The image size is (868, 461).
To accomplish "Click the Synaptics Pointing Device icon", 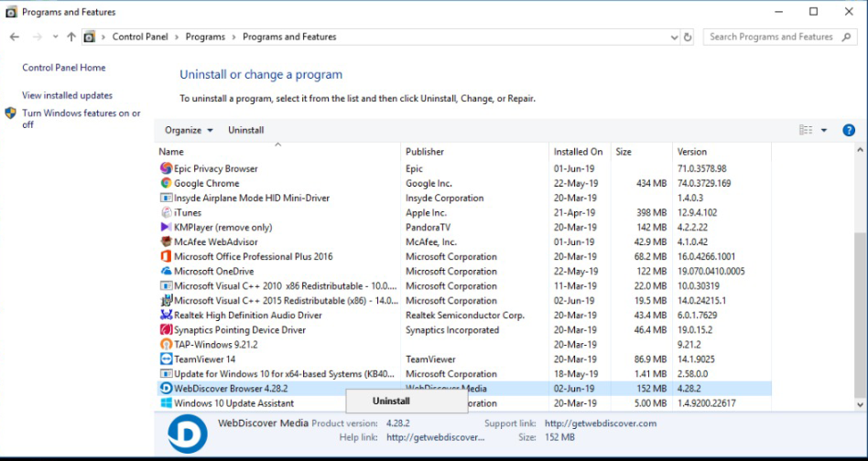I will click(166, 330).
